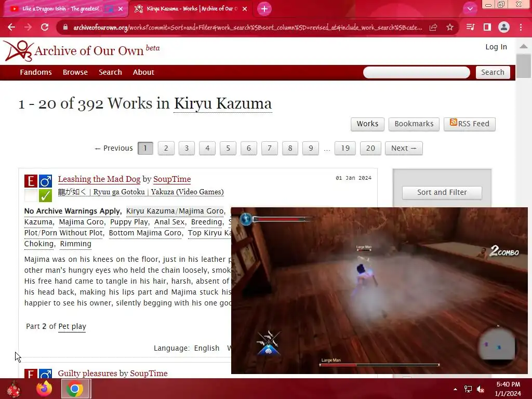Image resolution: width=532 pixels, height=399 pixels.
Task: Click the picture-in-picture game video
Action: click(379, 290)
